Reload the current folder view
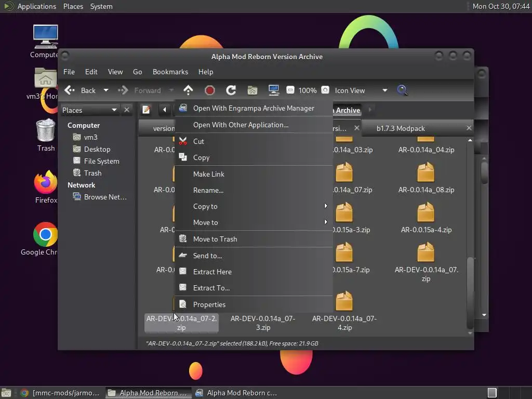This screenshot has width=532, height=399. (x=231, y=90)
